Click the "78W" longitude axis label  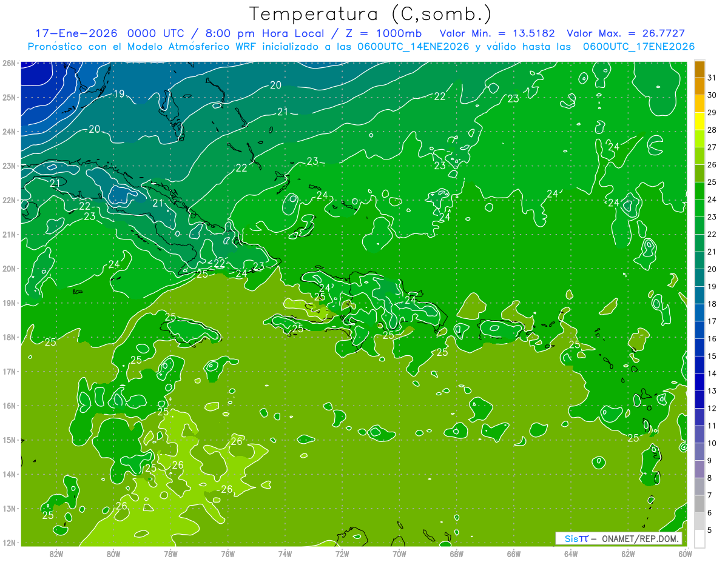[170, 554]
